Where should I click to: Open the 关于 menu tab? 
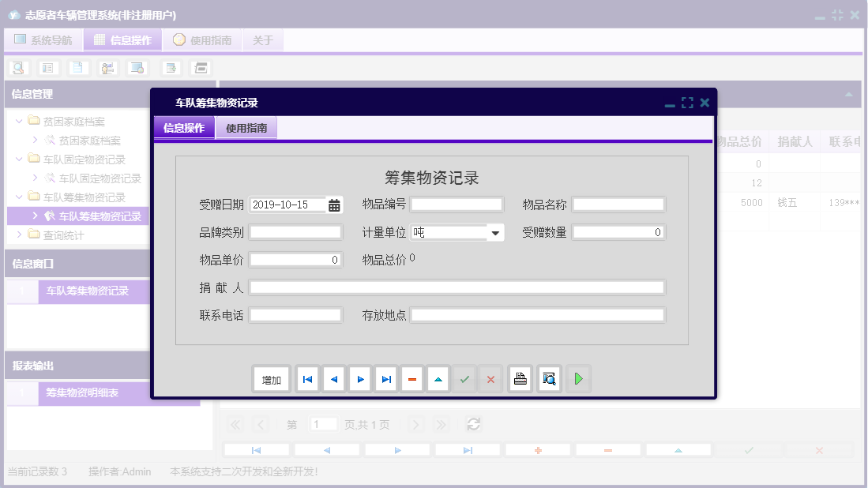pos(262,39)
